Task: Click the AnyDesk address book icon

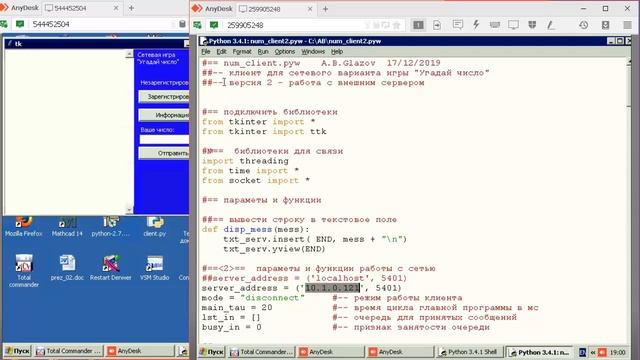Action: 605,25
